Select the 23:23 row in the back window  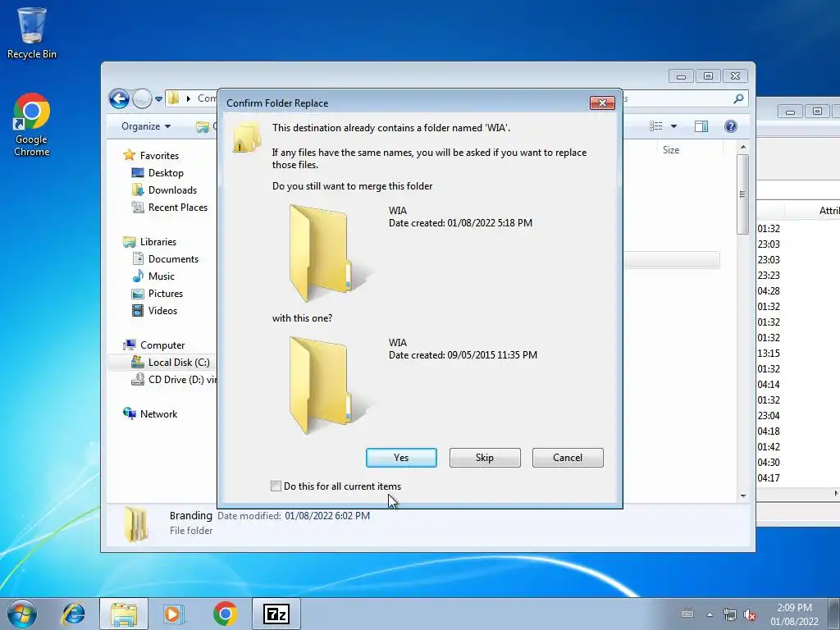[798, 276]
